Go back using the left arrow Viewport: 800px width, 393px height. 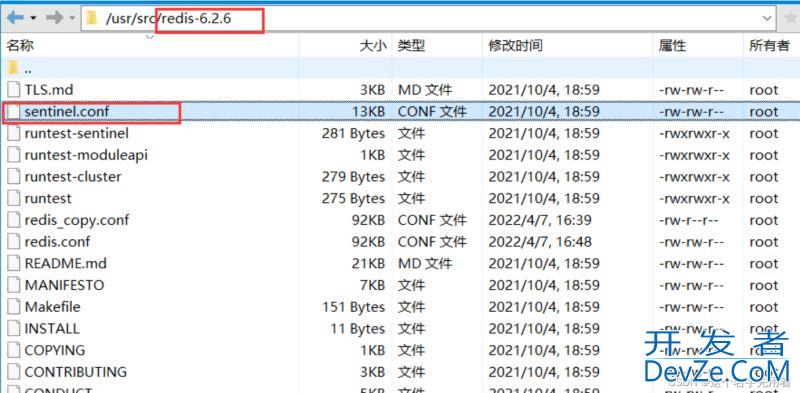coord(15,18)
